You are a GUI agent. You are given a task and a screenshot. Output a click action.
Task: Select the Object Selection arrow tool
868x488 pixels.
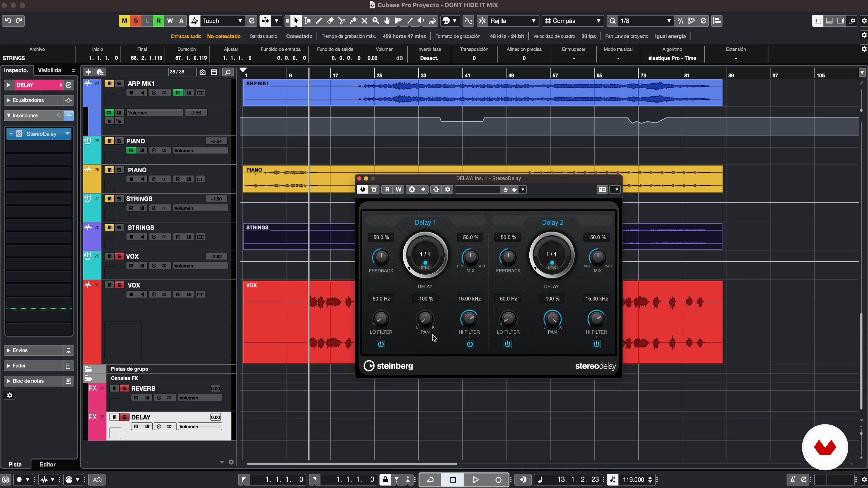[x=296, y=21]
